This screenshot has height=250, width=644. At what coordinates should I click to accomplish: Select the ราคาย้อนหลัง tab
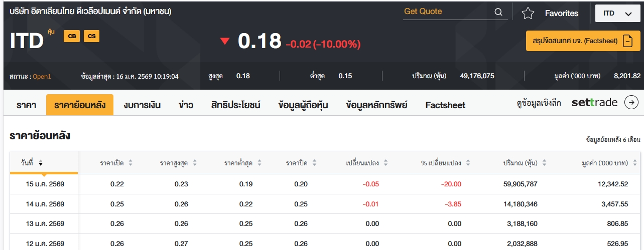pyautogui.click(x=80, y=105)
